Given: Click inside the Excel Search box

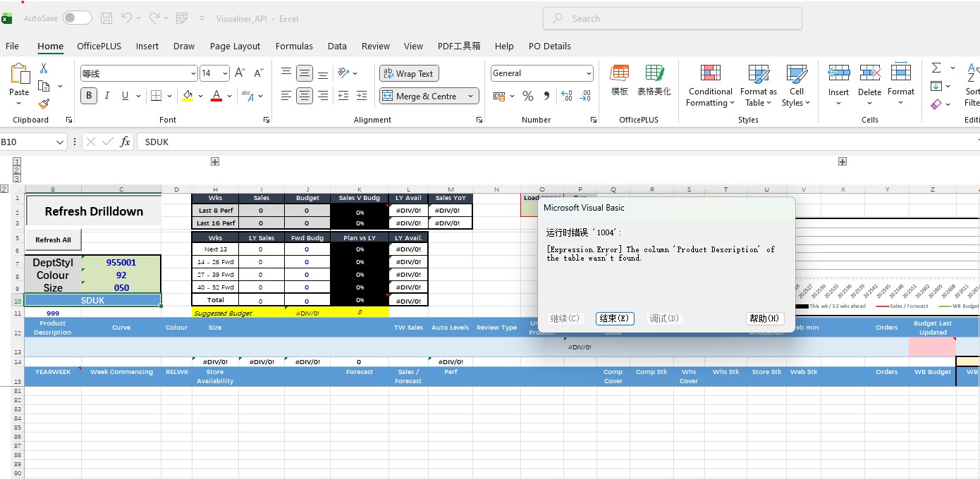Looking at the screenshot, I should tap(671, 18).
